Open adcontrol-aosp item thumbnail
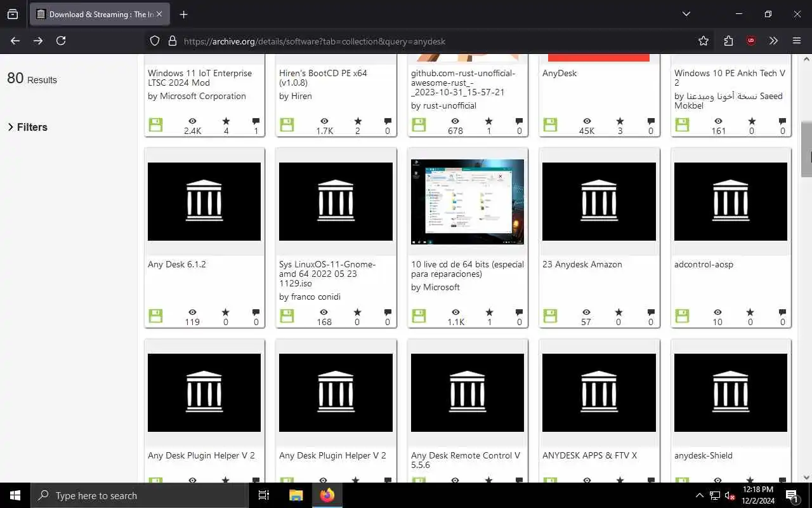The width and height of the screenshot is (812, 508). click(731, 201)
